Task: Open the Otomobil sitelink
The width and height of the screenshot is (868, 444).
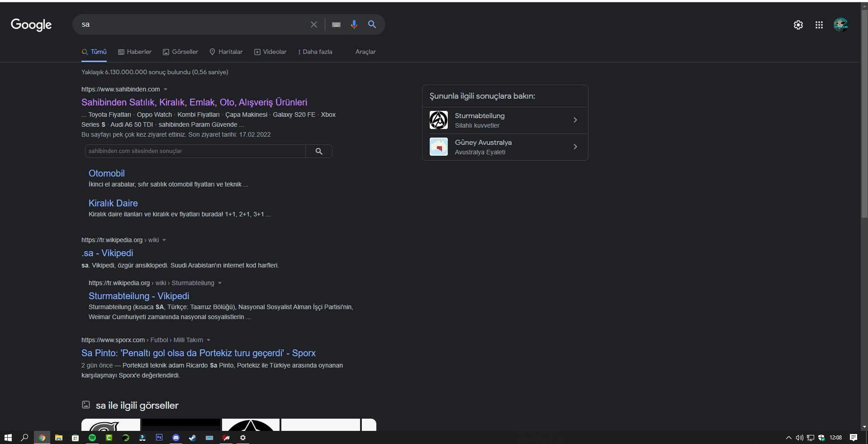Action: (x=107, y=173)
